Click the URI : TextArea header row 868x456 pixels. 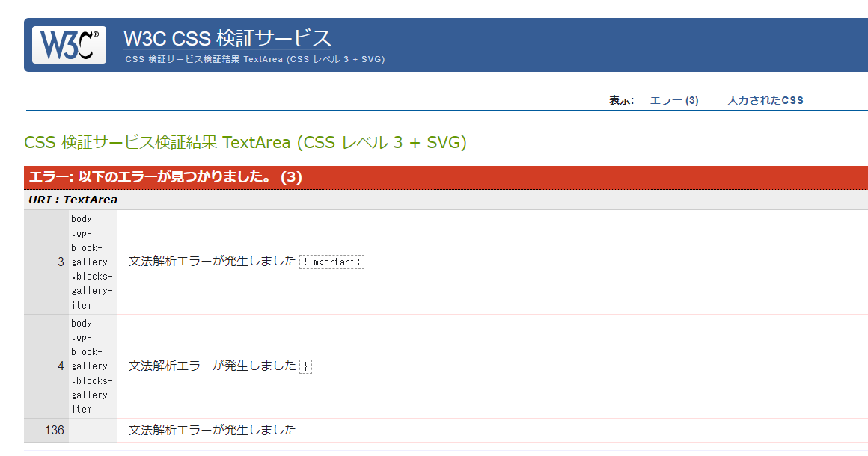tap(446, 200)
